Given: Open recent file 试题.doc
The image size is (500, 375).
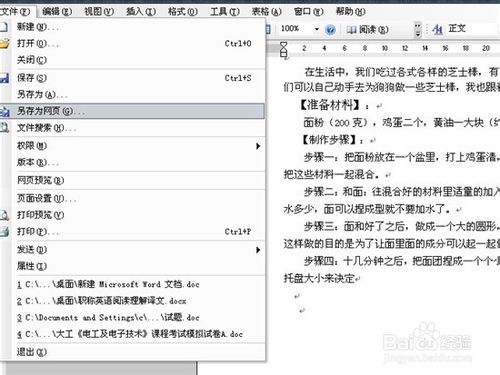Looking at the screenshot, I should click(133, 317).
